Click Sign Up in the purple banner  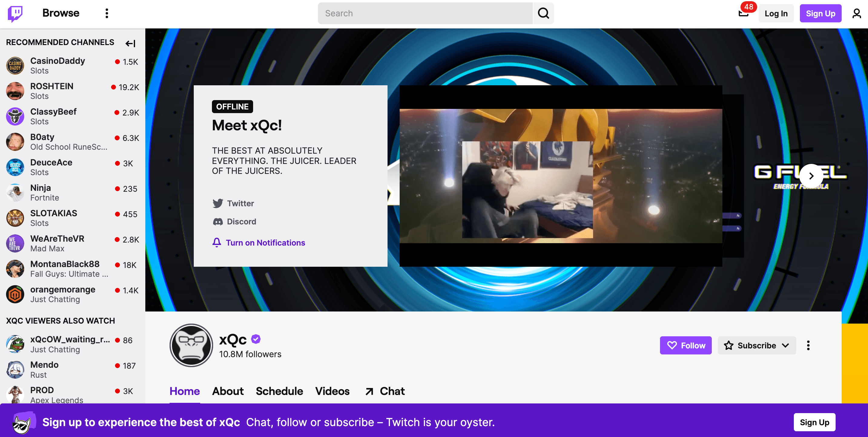pos(814,422)
